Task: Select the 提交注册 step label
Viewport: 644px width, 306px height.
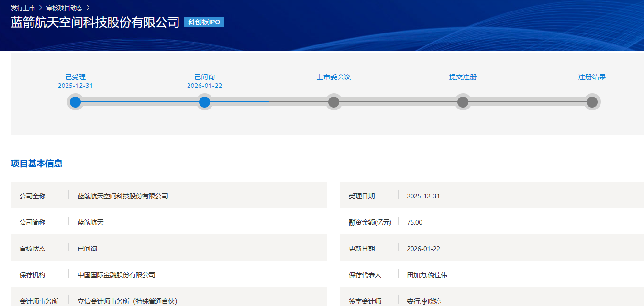Action: (463, 77)
